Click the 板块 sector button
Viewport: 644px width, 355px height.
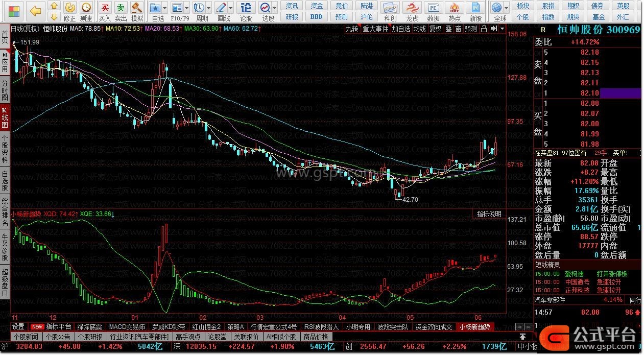(x=523, y=6)
